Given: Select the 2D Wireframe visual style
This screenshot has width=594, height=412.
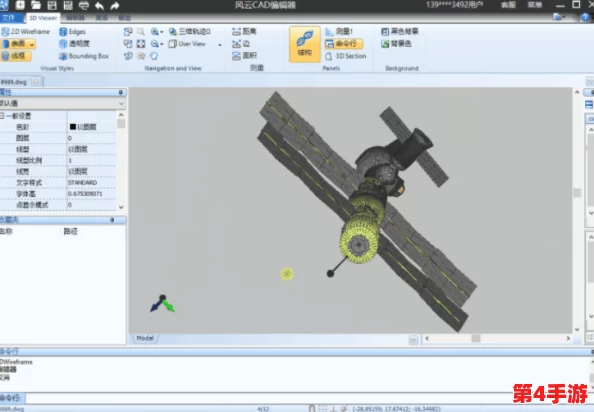Looking at the screenshot, I should coord(26,32).
